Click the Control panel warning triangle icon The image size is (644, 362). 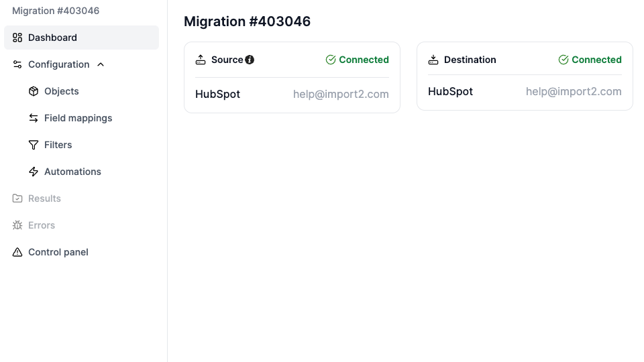17,252
